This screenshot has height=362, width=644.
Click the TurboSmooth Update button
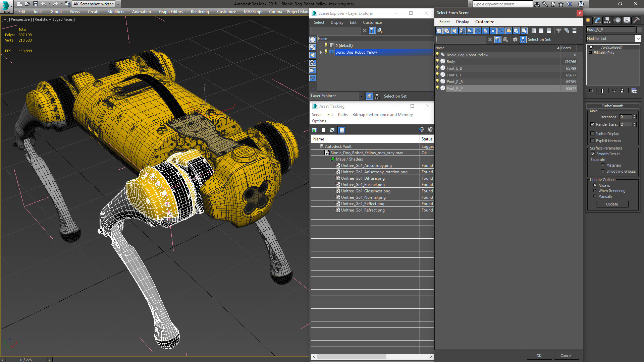[x=612, y=204]
